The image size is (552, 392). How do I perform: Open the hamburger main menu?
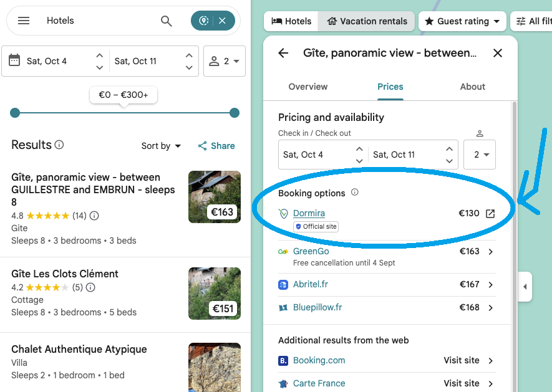pos(24,21)
